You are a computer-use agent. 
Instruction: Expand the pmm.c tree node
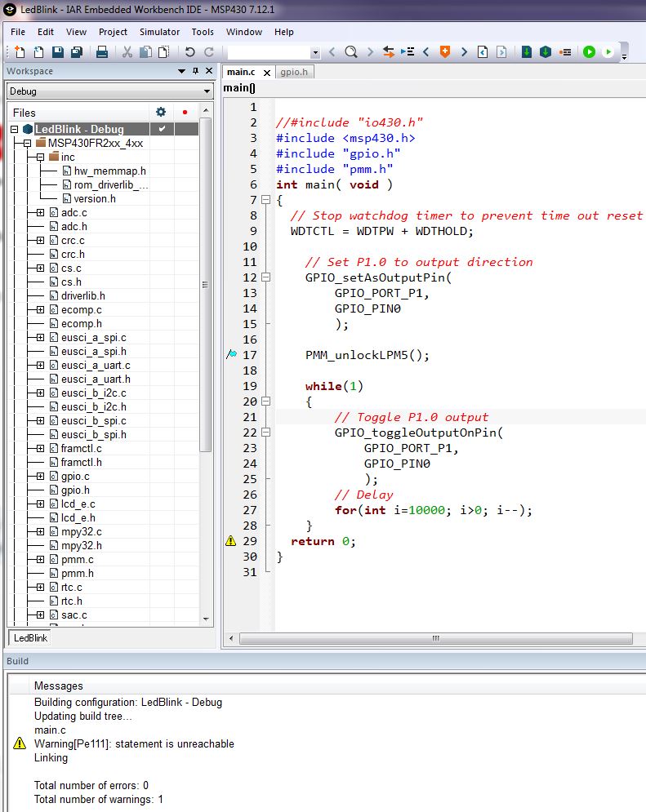click(x=40, y=559)
